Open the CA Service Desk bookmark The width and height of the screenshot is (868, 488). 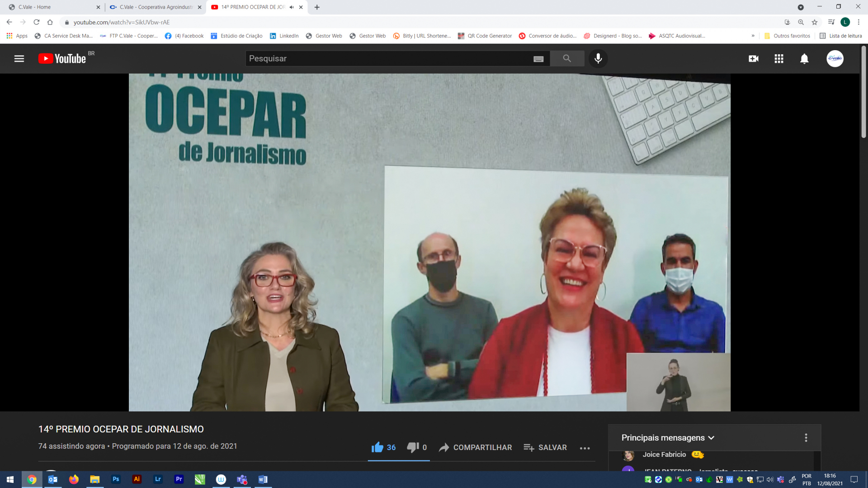64,36
